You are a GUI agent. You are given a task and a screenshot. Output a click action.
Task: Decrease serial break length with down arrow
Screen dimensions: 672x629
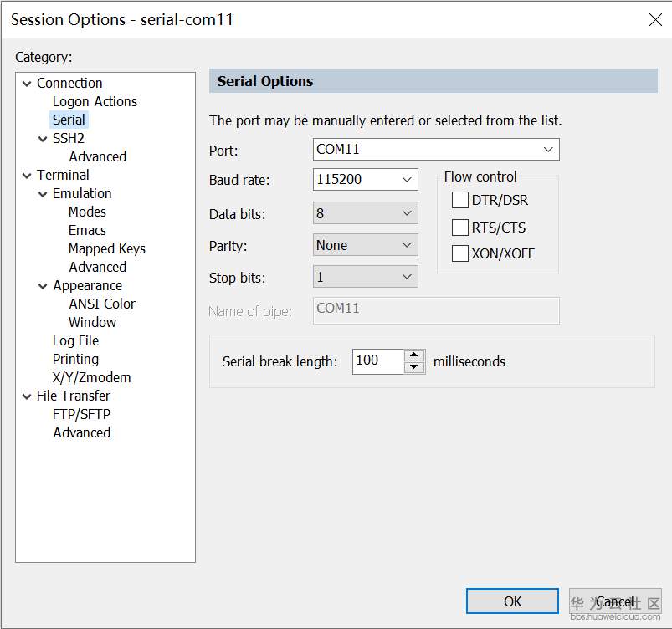pos(414,367)
